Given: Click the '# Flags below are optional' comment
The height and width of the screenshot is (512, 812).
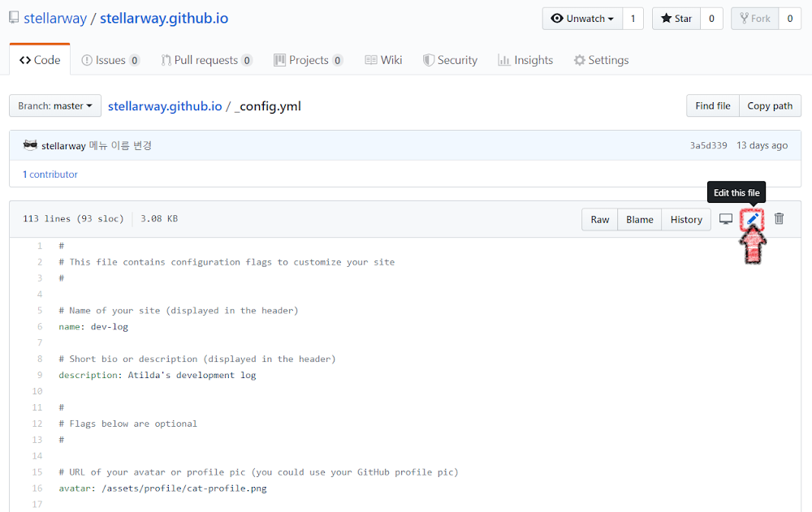Looking at the screenshot, I should coord(128,424).
